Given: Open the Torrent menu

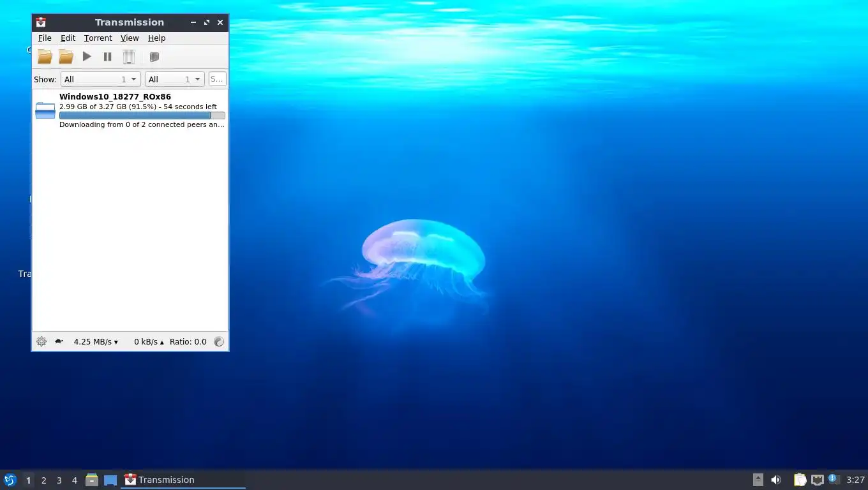Looking at the screenshot, I should (98, 38).
